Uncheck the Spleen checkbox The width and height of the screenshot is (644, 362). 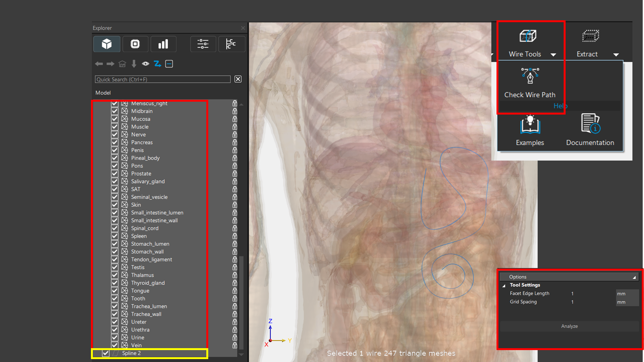115,236
